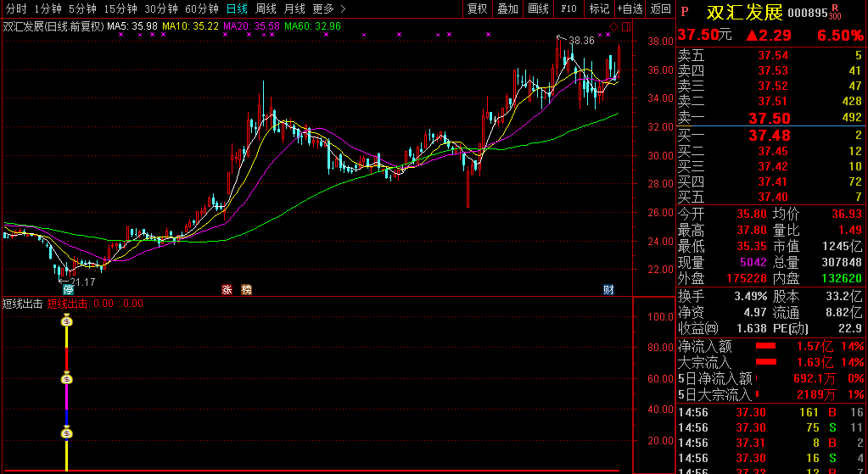
Task: Click the top money bag signal icon
Action: [x=67, y=321]
